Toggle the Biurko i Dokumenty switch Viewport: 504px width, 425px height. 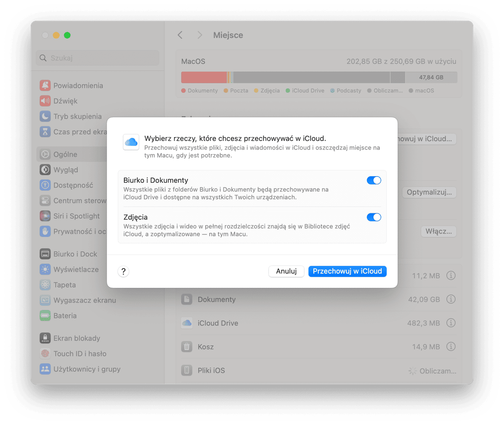(374, 180)
